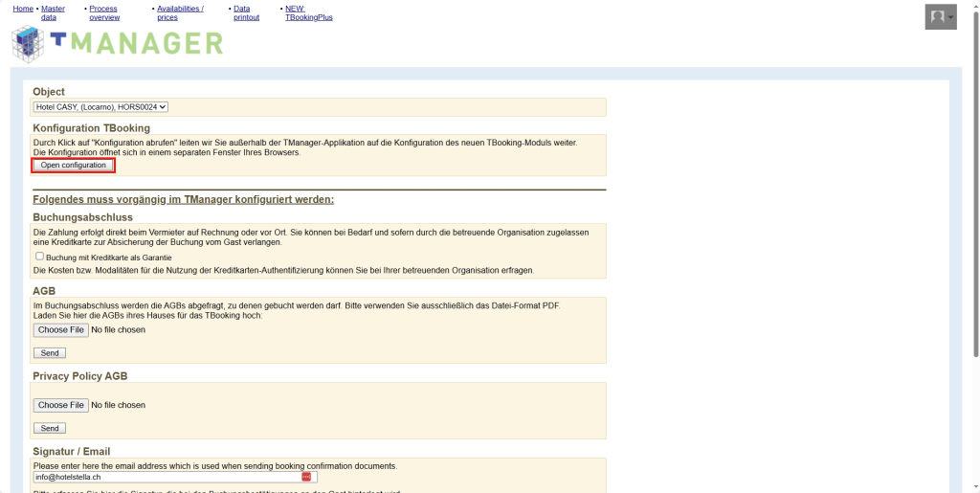The height and width of the screenshot is (493, 980).
Task: Click the 'Privacy Policy AGB' heading
Action: (80, 376)
